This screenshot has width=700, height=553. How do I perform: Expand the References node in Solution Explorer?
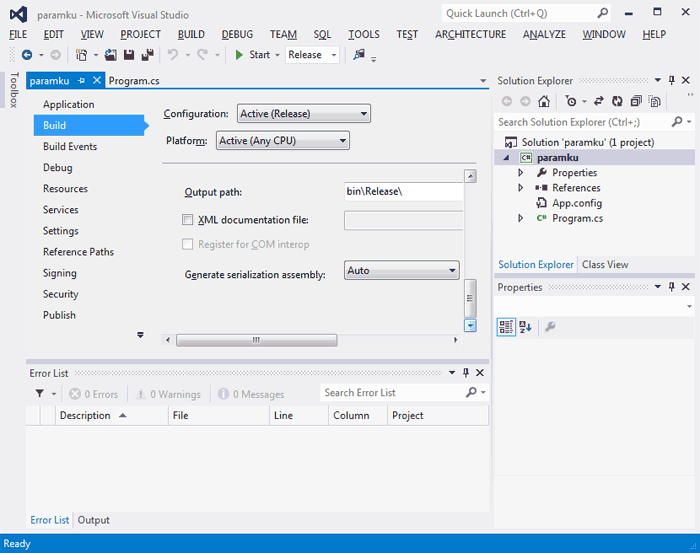click(521, 187)
